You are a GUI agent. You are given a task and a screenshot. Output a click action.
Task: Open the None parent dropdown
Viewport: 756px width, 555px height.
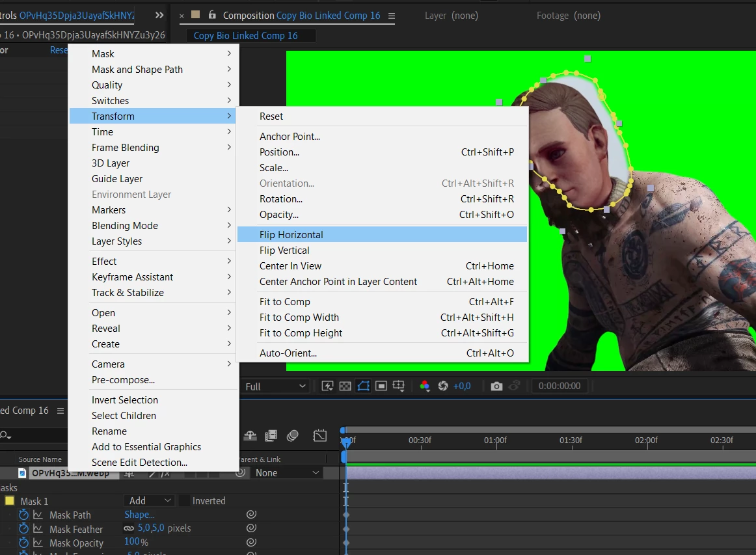click(x=286, y=473)
